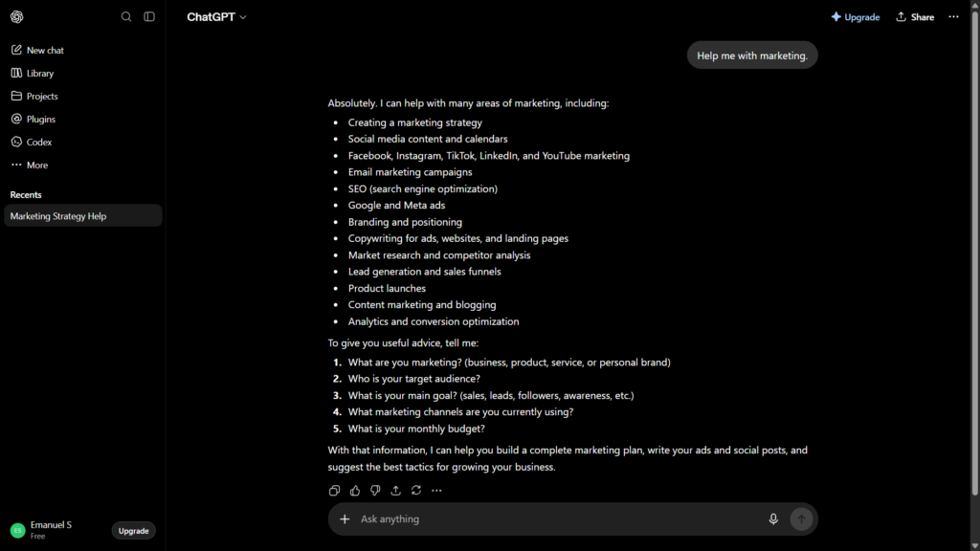Open search chats magnifier icon
Viewport: 980px width, 551px height.
point(126,17)
